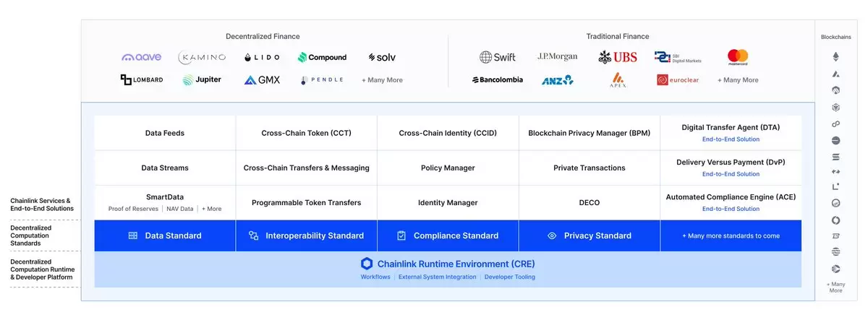Image resolution: width=868 pixels, height=320 pixels.
Task: Open End-to-End Solution link under ACE
Action: click(x=731, y=209)
